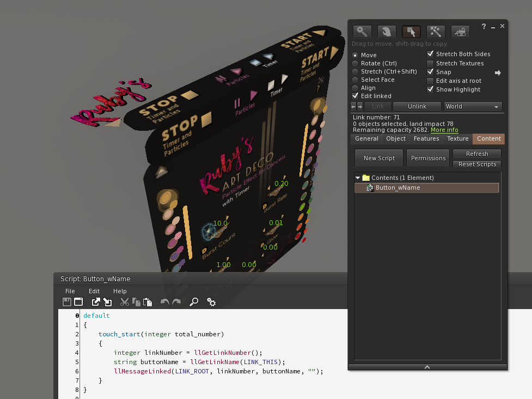Image resolution: width=532 pixels, height=399 pixels.
Task: Click the Undo arrow in script toolbar
Action: click(x=164, y=302)
